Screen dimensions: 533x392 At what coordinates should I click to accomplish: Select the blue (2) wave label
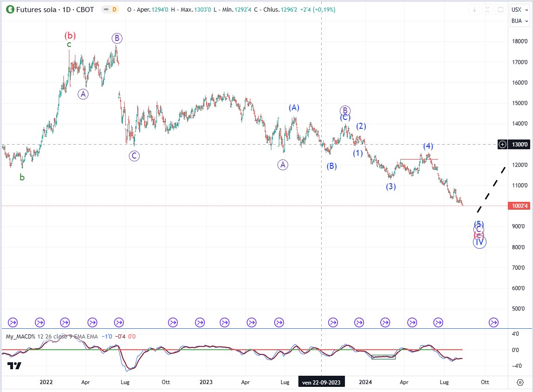point(361,126)
